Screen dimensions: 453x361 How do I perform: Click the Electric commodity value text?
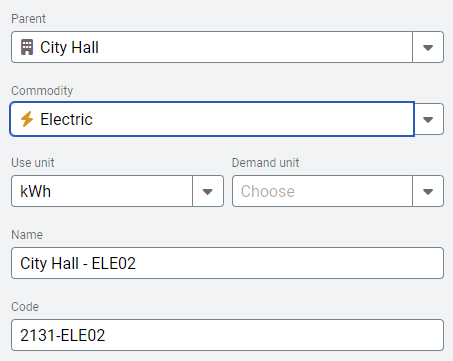pyautogui.click(x=66, y=119)
